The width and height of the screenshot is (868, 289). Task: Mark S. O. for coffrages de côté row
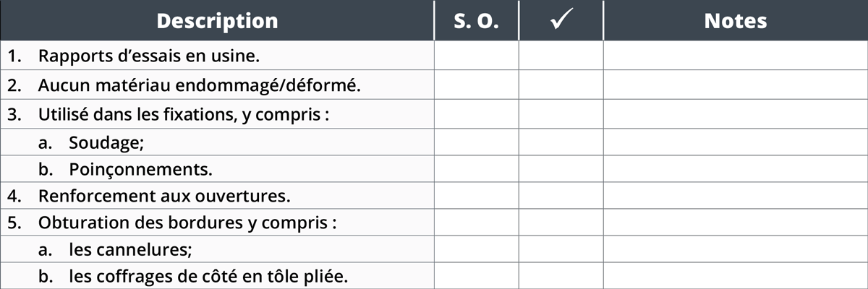pos(477,276)
